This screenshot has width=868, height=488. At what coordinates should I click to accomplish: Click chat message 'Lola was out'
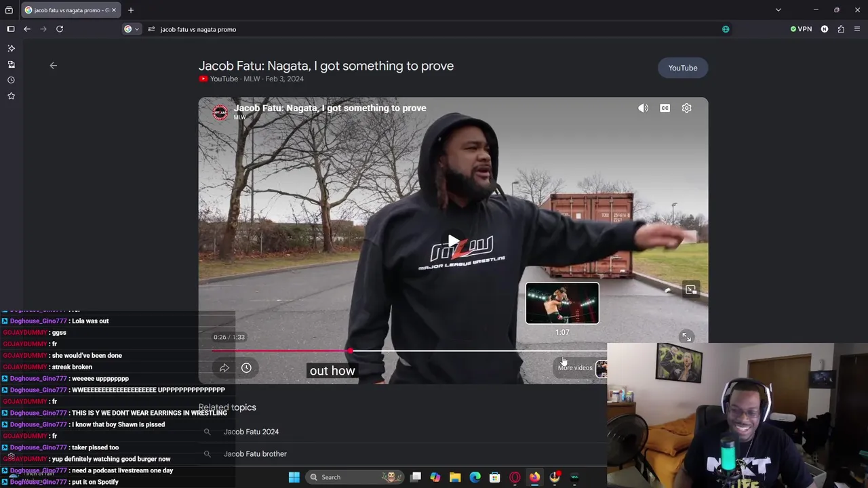point(90,321)
